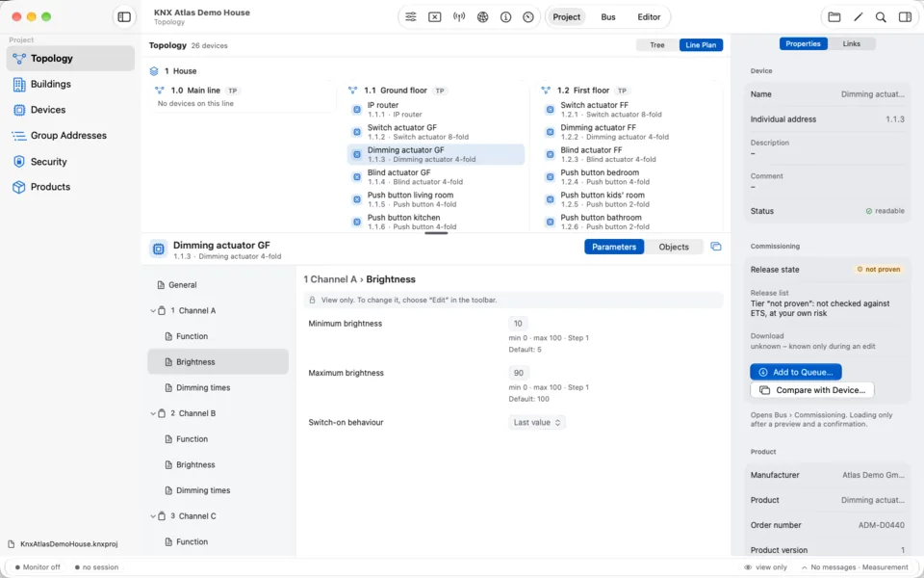Toggle the right inspector panel icon
The image size is (924, 578).
(905, 17)
